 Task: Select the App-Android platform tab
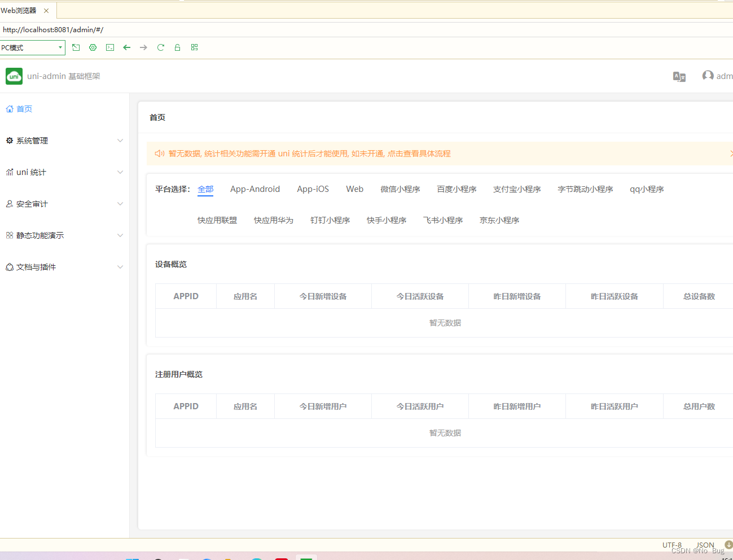pyautogui.click(x=255, y=189)
